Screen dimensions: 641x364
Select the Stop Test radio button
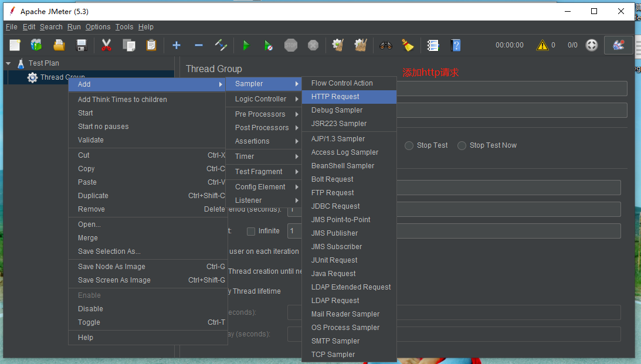(x=409, y=145)
